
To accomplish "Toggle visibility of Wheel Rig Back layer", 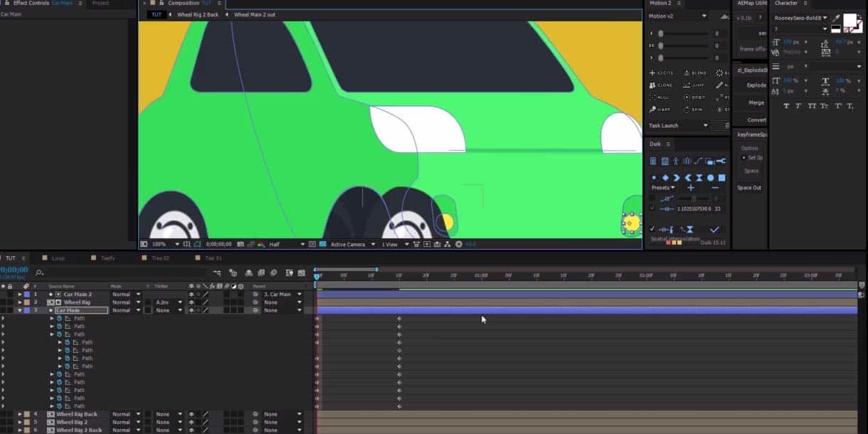I will [x=3, y=414].
